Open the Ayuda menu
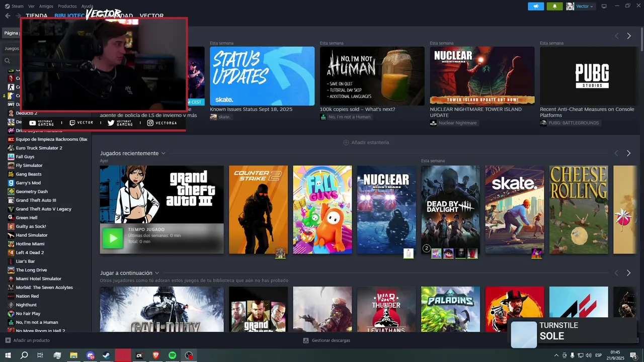This screenshot has width=644, height=362. [x=87, y=6]
